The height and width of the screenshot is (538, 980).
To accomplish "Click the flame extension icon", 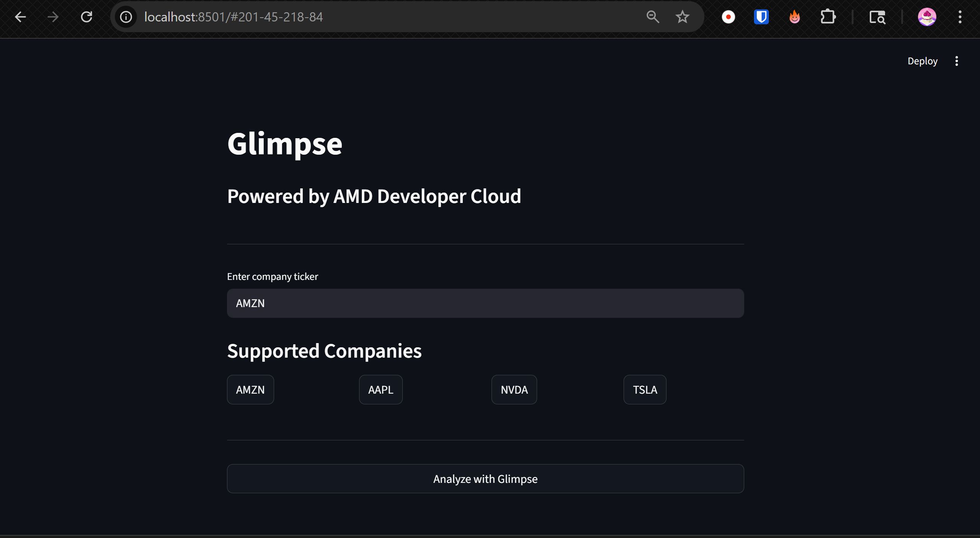I will tap(794, 17).
